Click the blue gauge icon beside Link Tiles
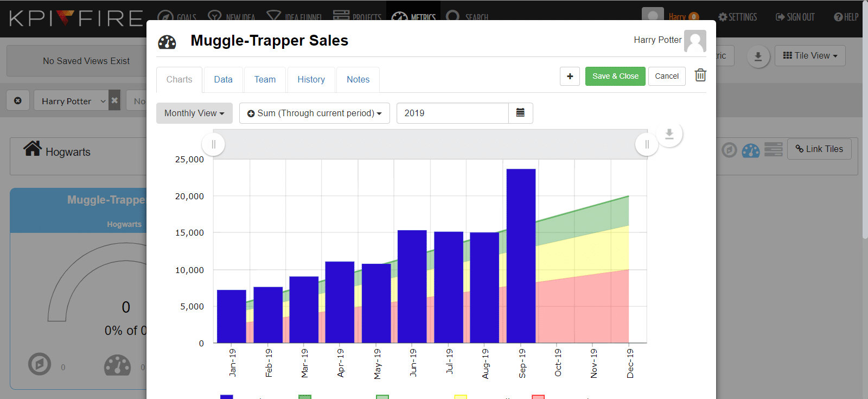The width and height of the screenshot is (868, 399). [751, 150]
